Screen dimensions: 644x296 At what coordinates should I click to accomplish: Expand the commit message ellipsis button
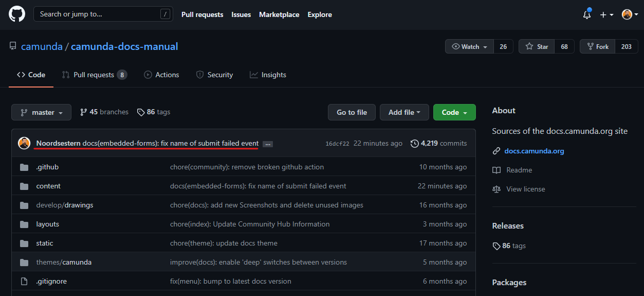(x=267, y=144)
